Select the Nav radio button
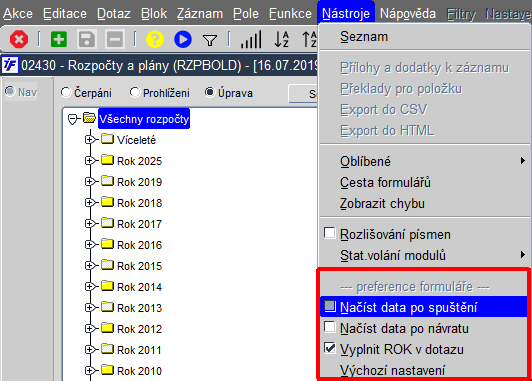This screenshot has height=381, width=532. [10, 91]
